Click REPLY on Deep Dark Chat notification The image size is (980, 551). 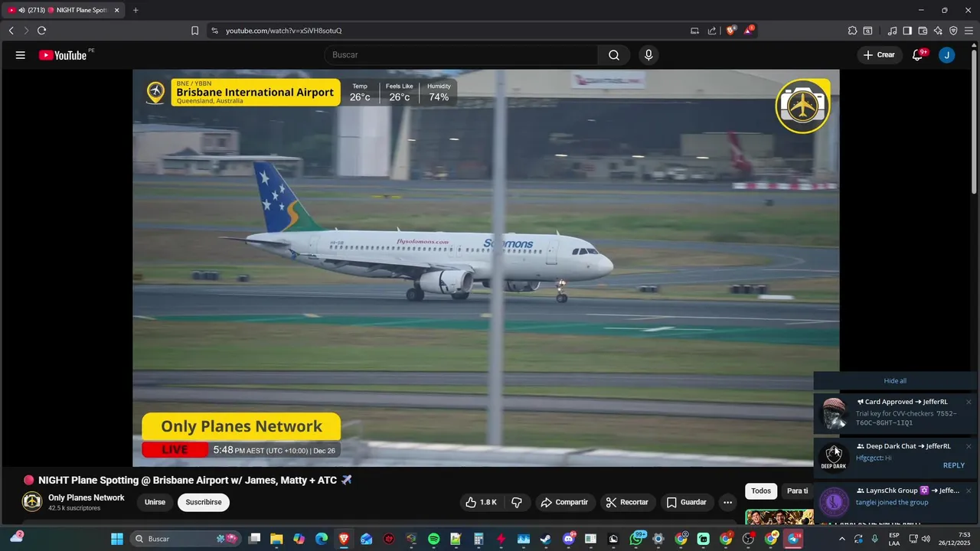(954, 465)
